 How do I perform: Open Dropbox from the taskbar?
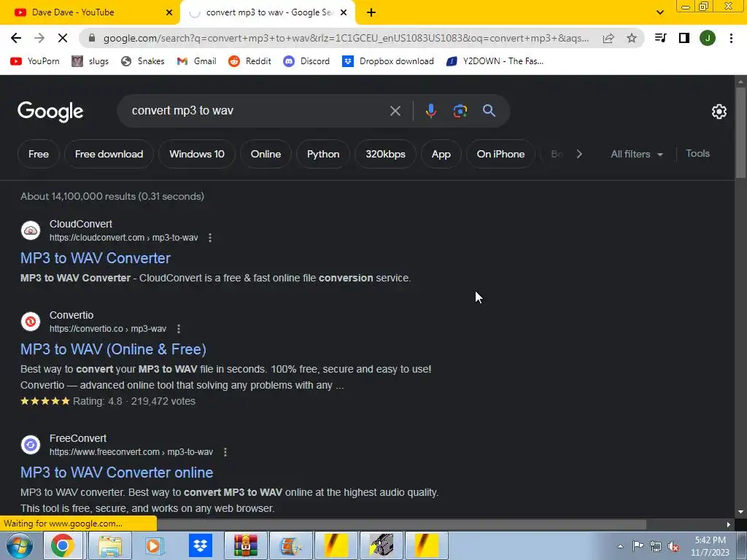pos(200,545)
